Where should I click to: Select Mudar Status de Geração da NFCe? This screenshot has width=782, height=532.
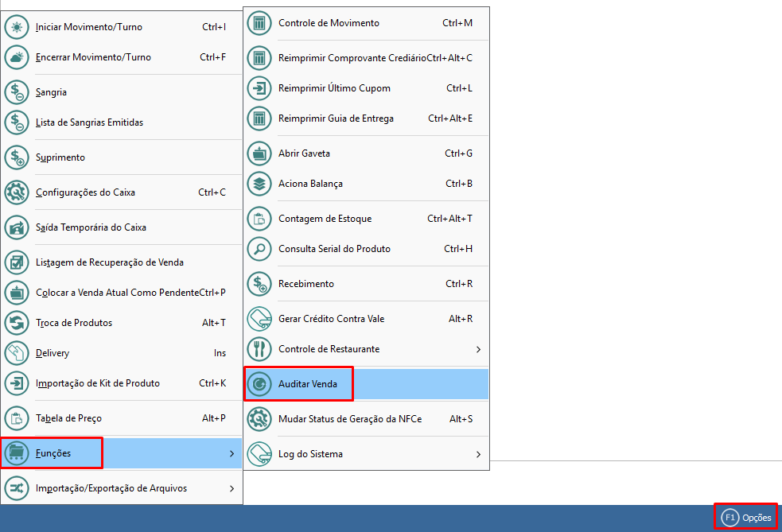point(350,419)
